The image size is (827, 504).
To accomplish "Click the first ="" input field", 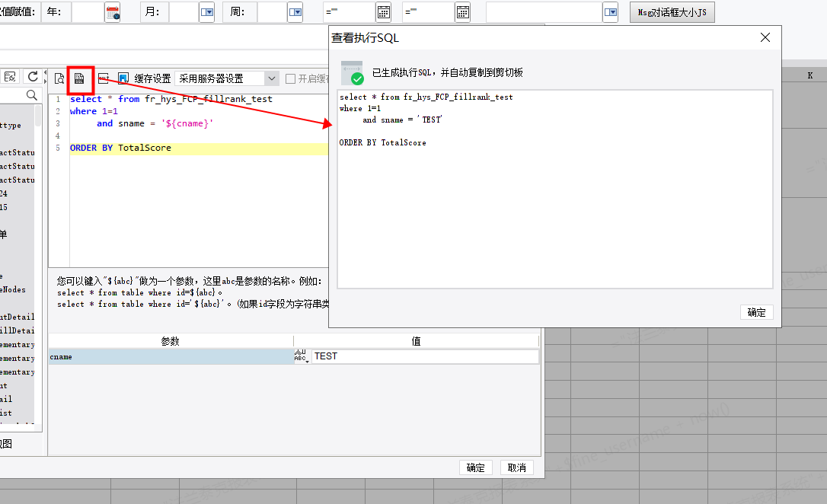I will 350,12.
